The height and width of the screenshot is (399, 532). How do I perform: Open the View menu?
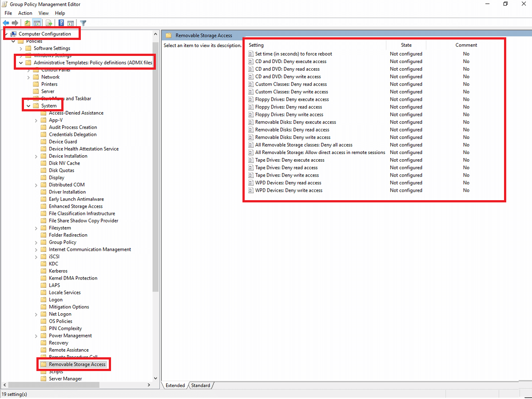pyautogui.click(x=44, y=13)
